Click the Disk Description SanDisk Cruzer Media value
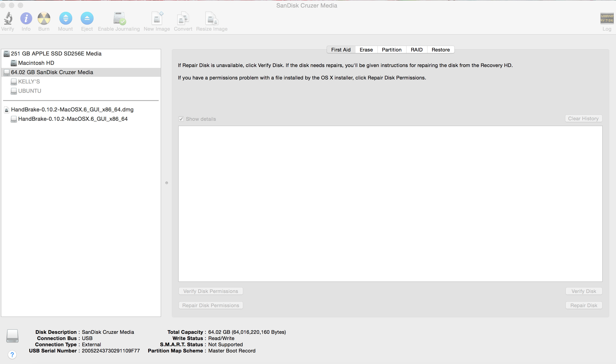Viewport: 616px width, 364px height. 108,332
